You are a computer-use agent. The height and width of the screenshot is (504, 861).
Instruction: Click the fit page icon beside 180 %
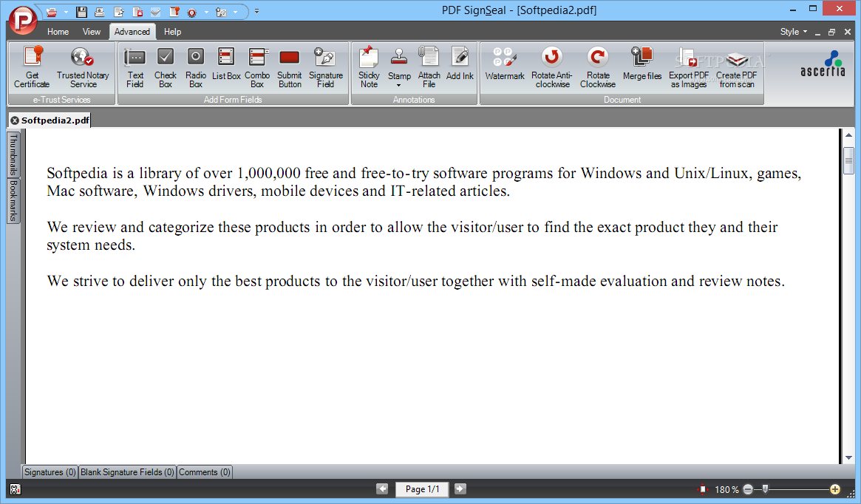702,489
